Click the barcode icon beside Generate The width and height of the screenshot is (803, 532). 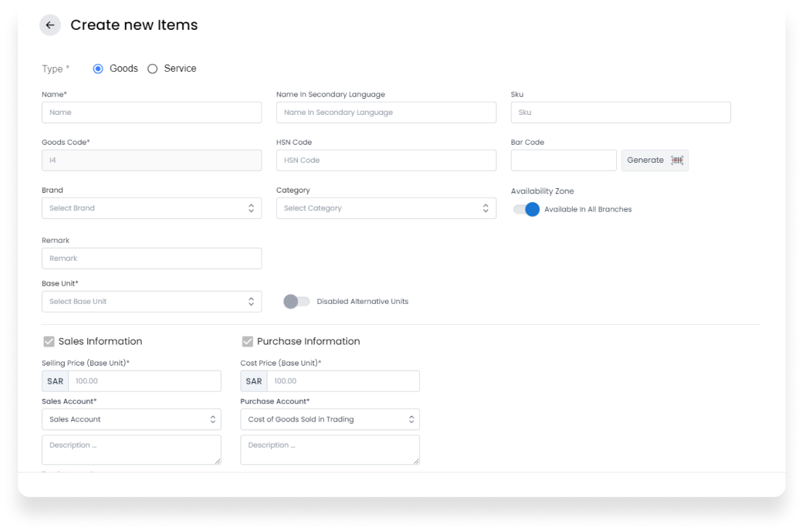(x=677, y=161)
